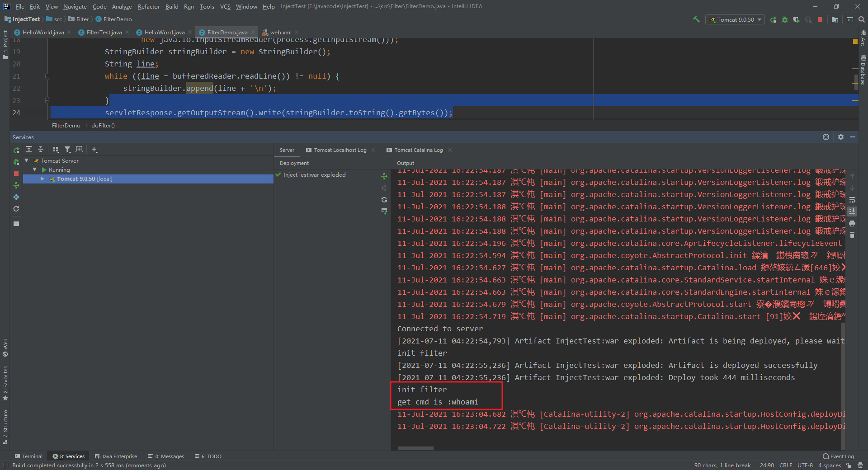
Task: Collapse all nodes in the Services tree
Action: pyautogui.click(x=41, y=150)
